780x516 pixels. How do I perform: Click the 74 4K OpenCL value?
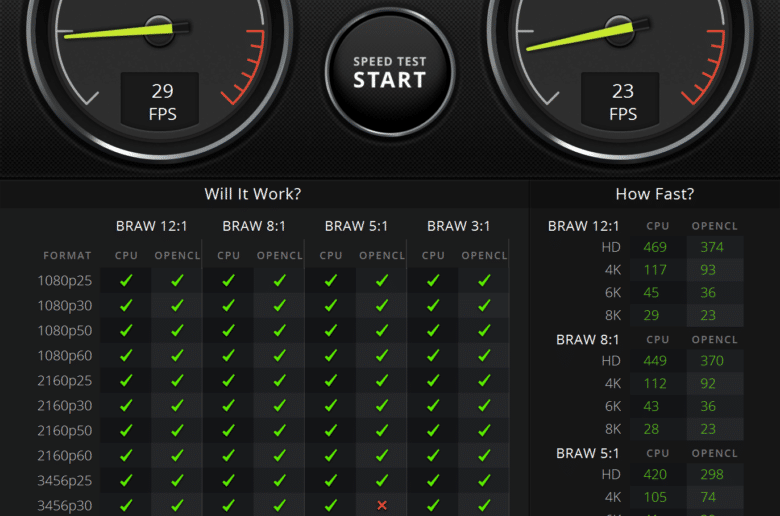[x=708, y=497]
